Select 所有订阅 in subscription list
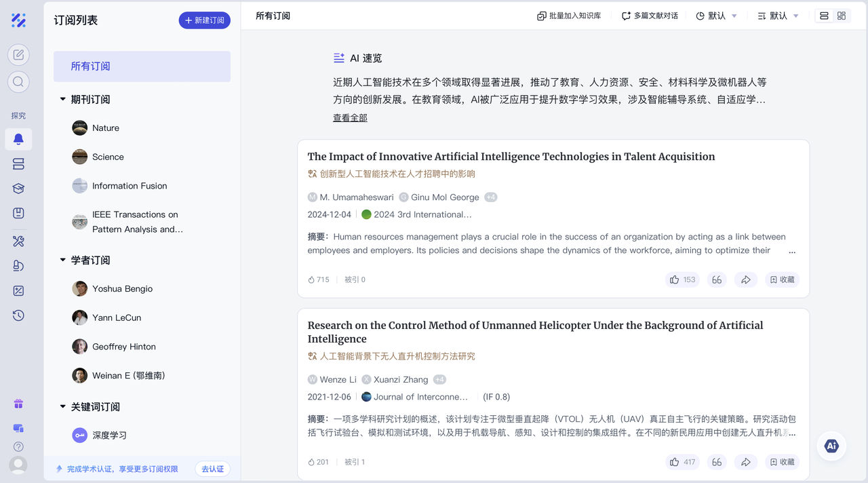The height and width of the screenshot is (483, 868). pyautogui.click(x=142, y=66)
